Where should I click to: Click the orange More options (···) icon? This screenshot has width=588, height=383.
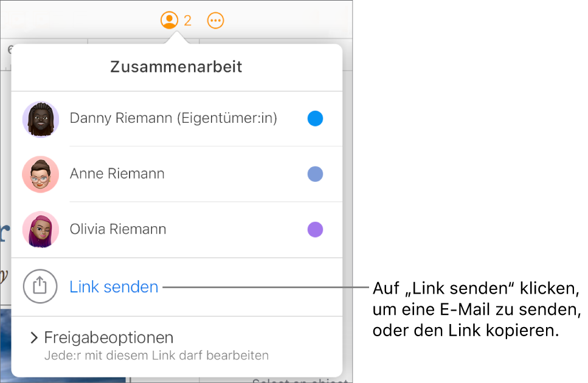coord(216,19)
